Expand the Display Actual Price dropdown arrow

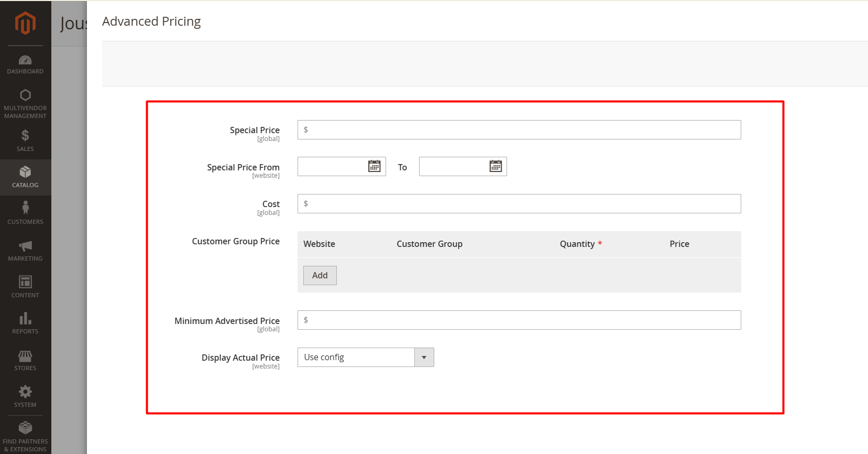(424, 358)
